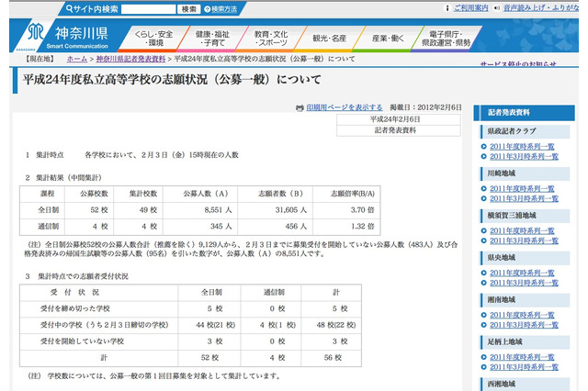Screen dimensions: 588x391
Task: Click the 県央地域 section heading
Action: [526, 258]
